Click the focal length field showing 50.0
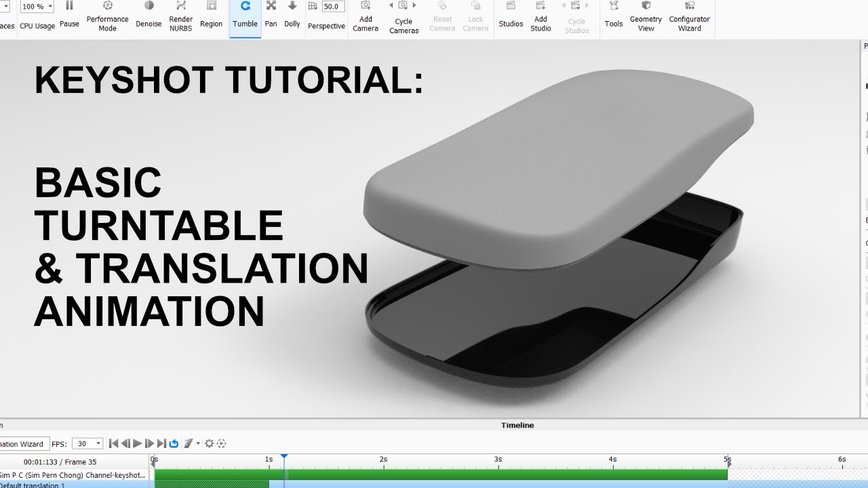 click(333, 7)
